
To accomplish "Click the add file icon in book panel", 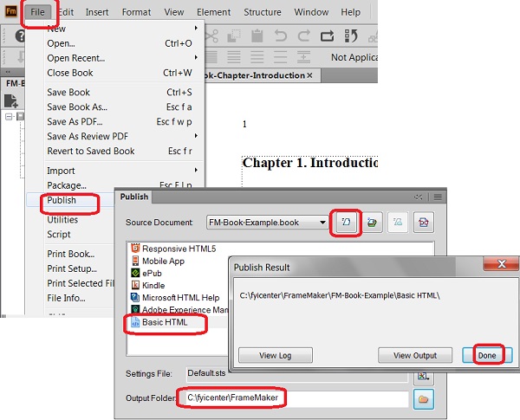I will [11, 101].
